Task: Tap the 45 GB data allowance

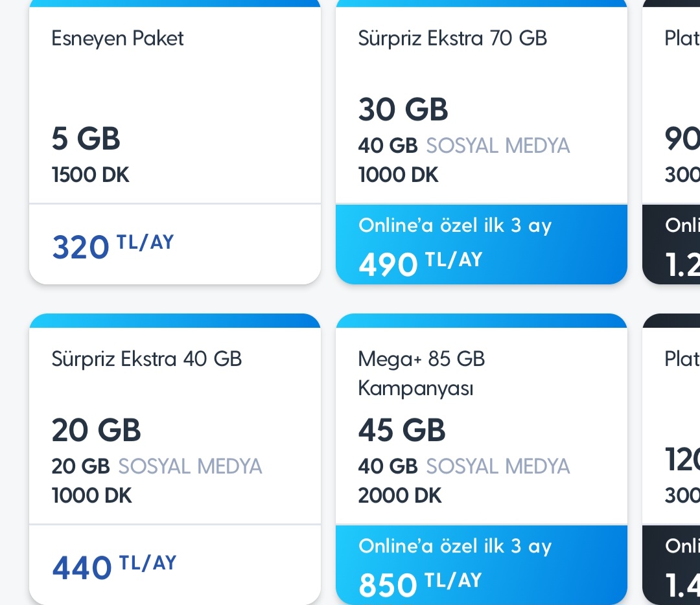Action: tap(401, 430)
